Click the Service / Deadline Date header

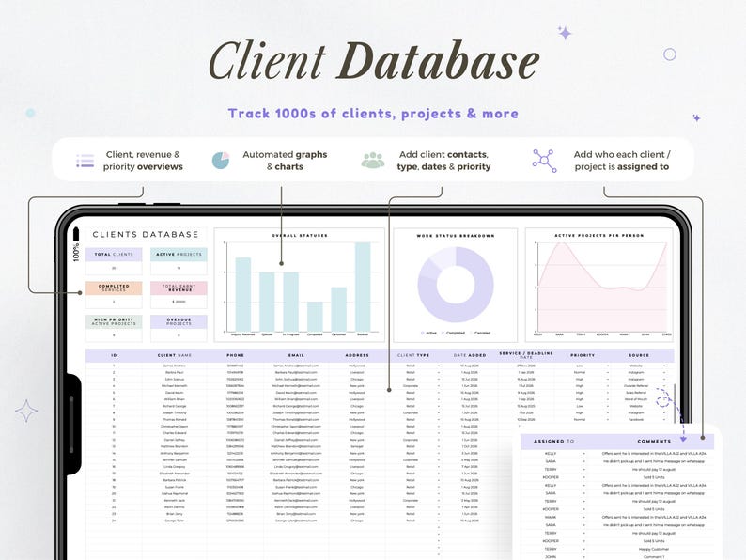pos(526,355)
